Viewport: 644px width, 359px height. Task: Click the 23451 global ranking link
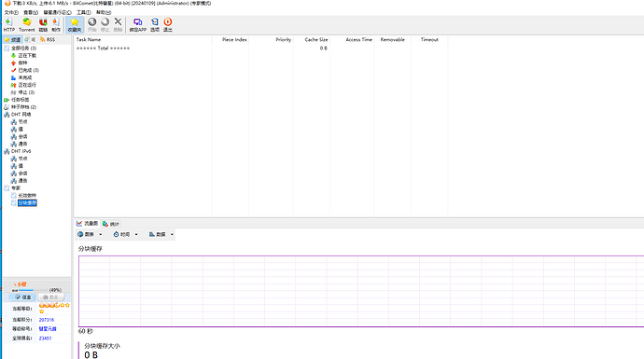click(x=45, y=338)
